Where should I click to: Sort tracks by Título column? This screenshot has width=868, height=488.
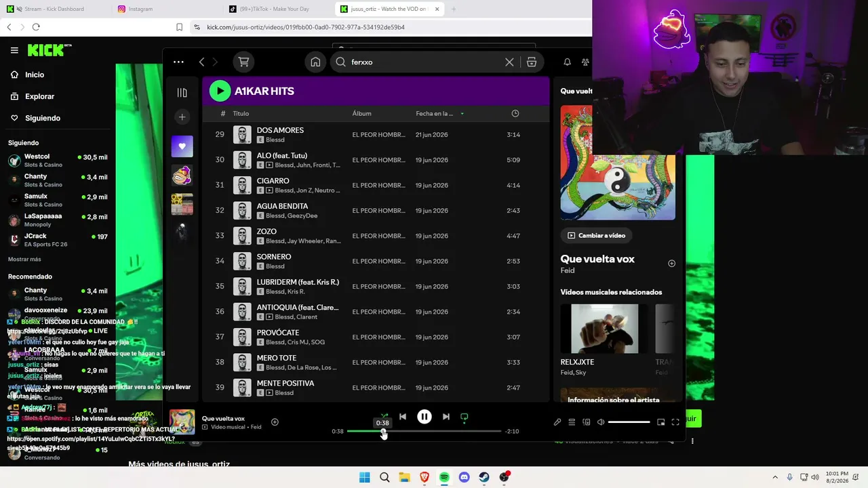[x=241, y=113]
